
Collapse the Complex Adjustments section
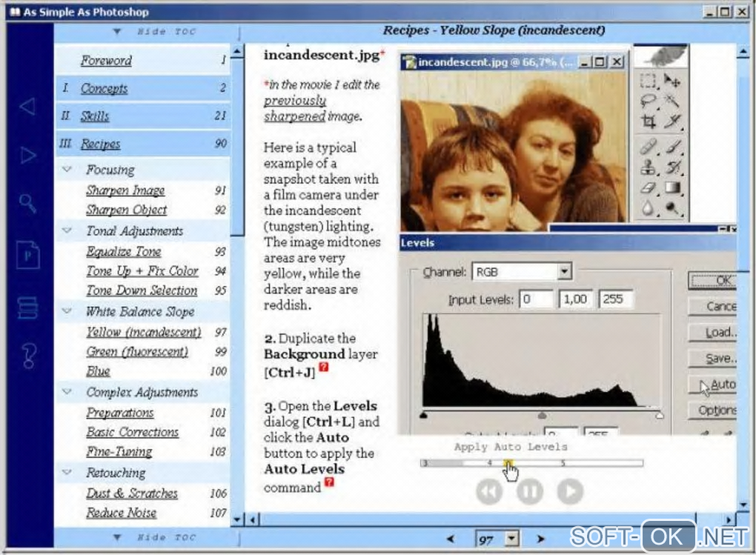tap(67, 391)
